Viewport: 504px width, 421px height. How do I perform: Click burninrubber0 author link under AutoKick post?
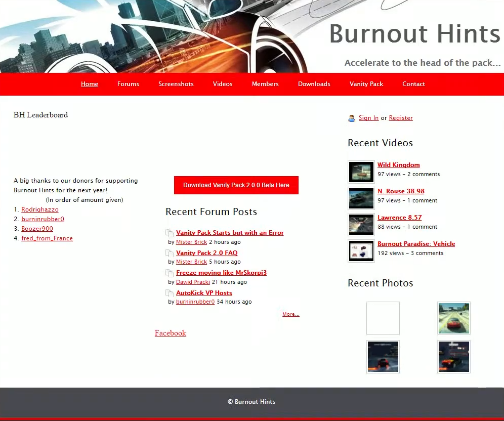tap(195, 302)
